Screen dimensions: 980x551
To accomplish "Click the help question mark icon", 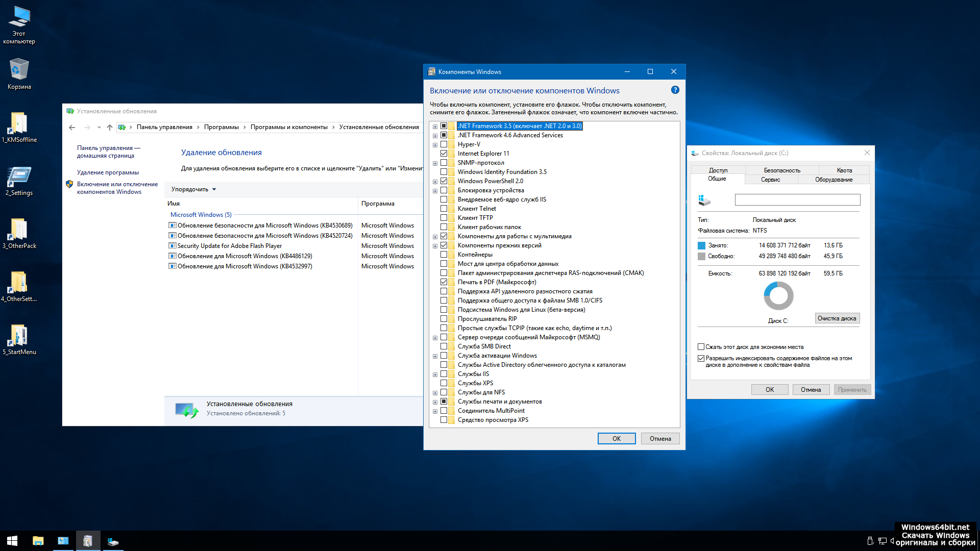I will [675, 90].
